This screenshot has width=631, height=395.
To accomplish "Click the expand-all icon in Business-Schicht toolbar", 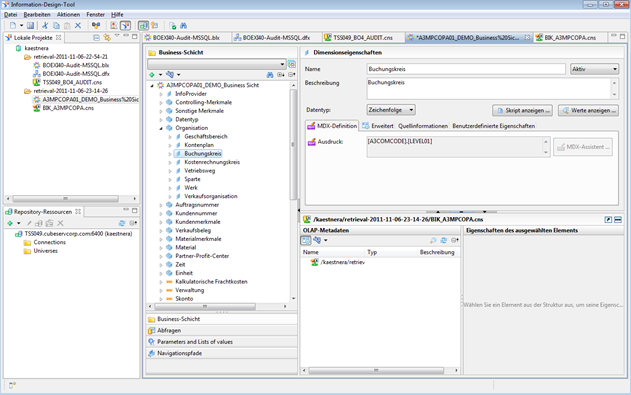I will click(x=280, y=75).
